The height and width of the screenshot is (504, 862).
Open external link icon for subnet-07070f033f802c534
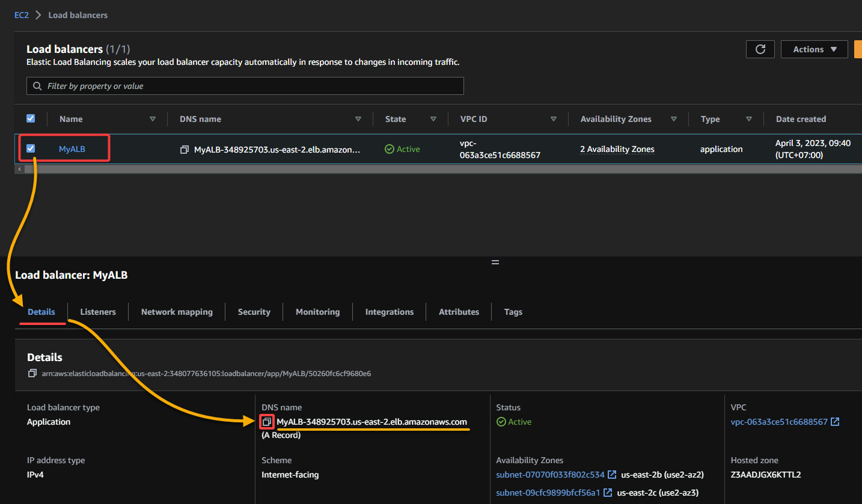click(x=612, y=475)
